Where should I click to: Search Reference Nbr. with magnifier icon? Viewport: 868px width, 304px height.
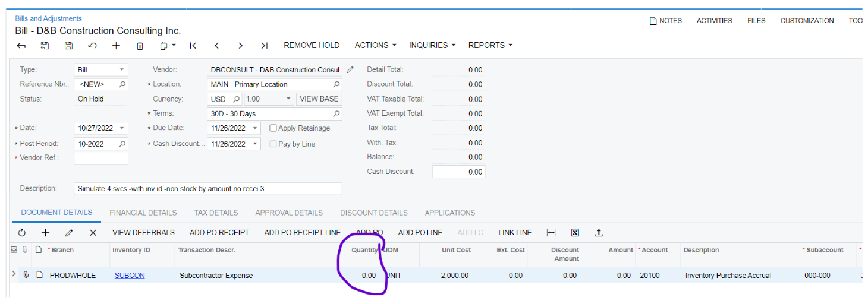[x=122, y=84]
